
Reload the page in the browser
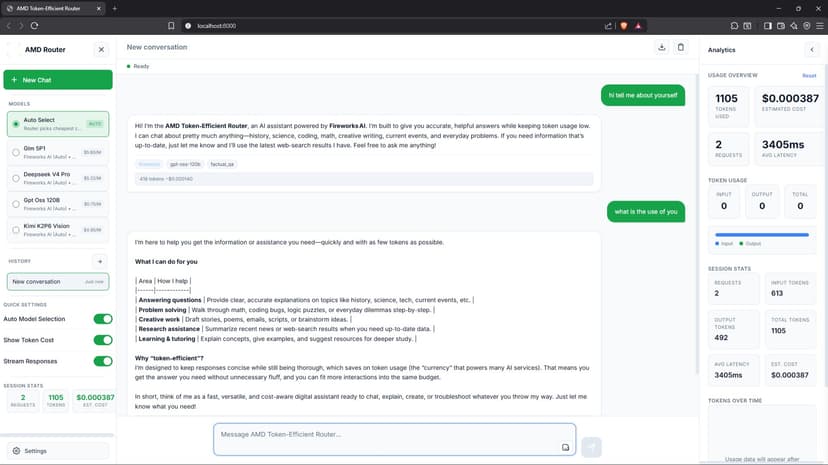click(x=34, y=25)
